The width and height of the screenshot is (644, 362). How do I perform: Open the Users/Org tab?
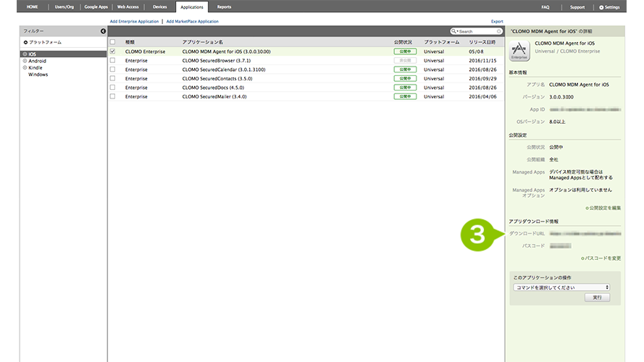coord(64,7)
